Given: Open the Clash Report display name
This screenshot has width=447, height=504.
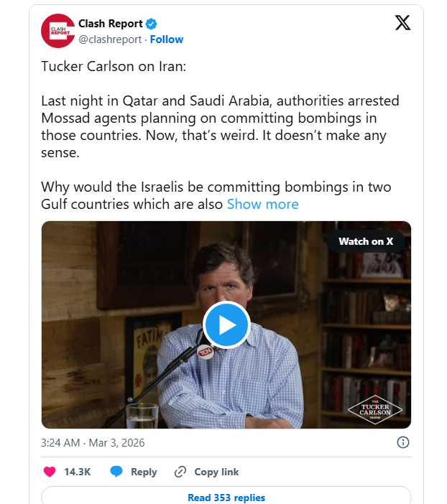Looking at the screenshot, I should 110,24.
